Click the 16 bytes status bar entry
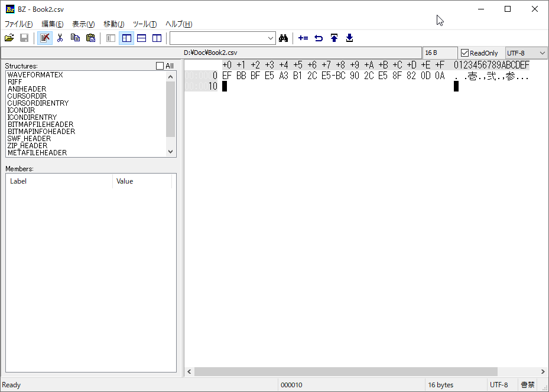The height and width of the screenshot is (392, 549). point(440,385)
